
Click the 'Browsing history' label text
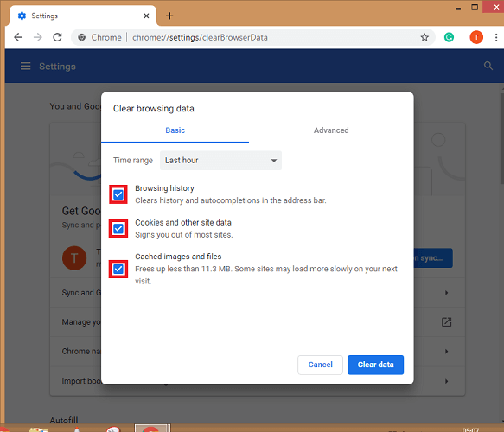(x=164, y=188)
